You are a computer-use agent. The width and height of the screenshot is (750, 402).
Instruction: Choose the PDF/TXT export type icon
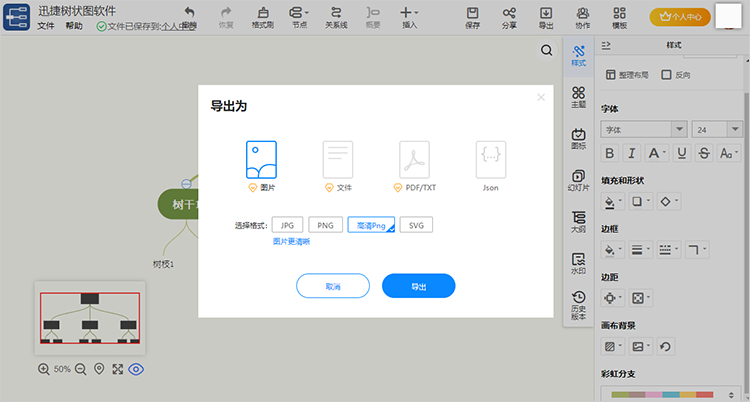click(414, 159)
